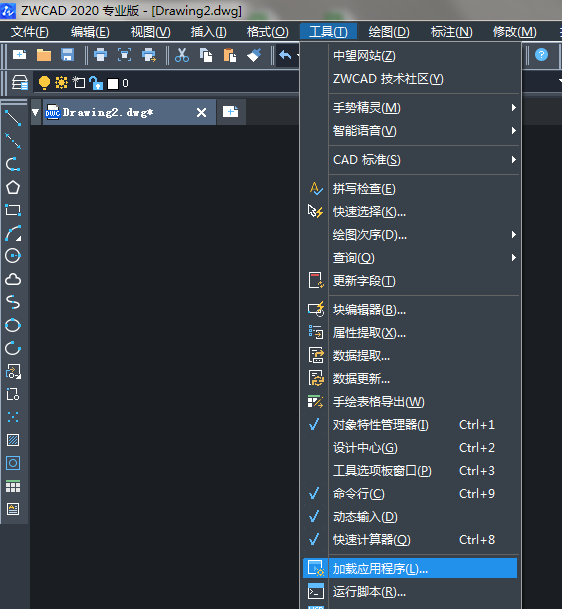
Task: Toggle the layer lightbulb on/off icon
Action: click(44, 82)
